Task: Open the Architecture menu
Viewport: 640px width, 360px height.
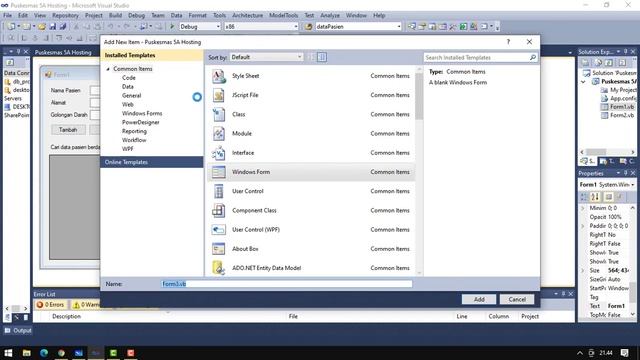Action: 247,15
